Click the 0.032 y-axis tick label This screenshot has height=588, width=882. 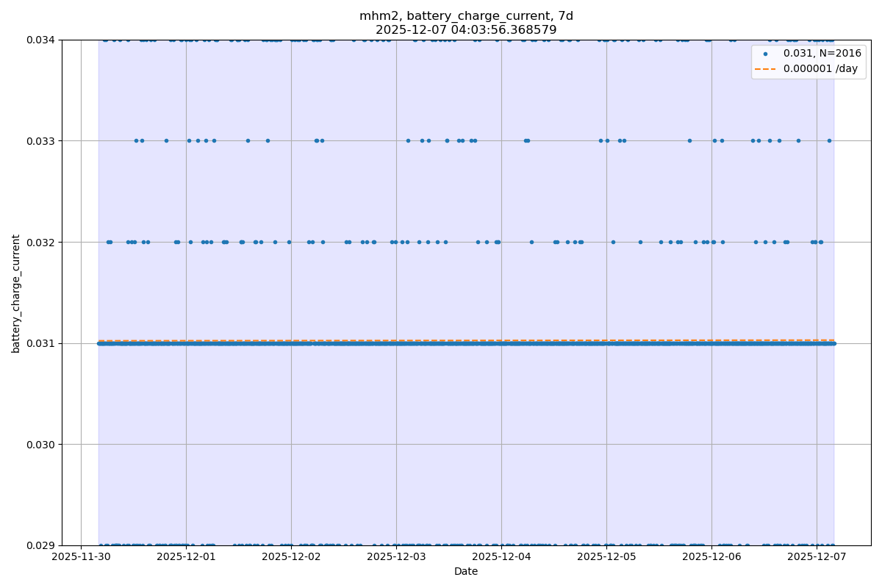(41, 242)
